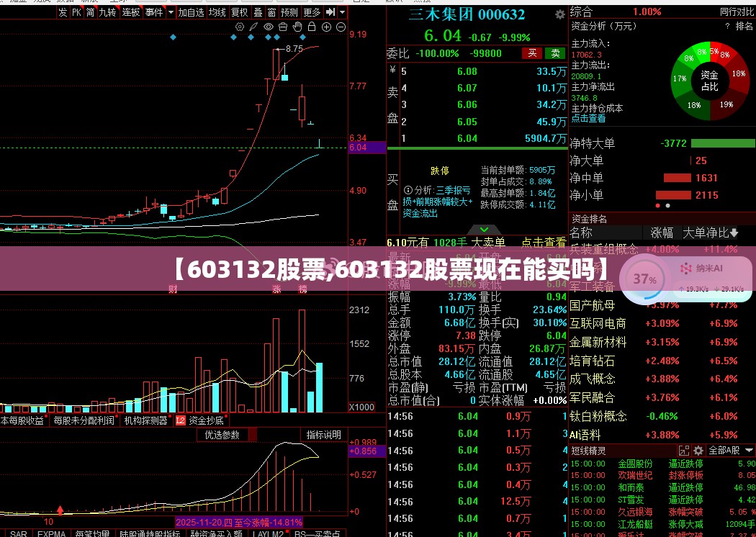
Task: Click the green 净特大单 bar
Action: [x=723, y=143]
